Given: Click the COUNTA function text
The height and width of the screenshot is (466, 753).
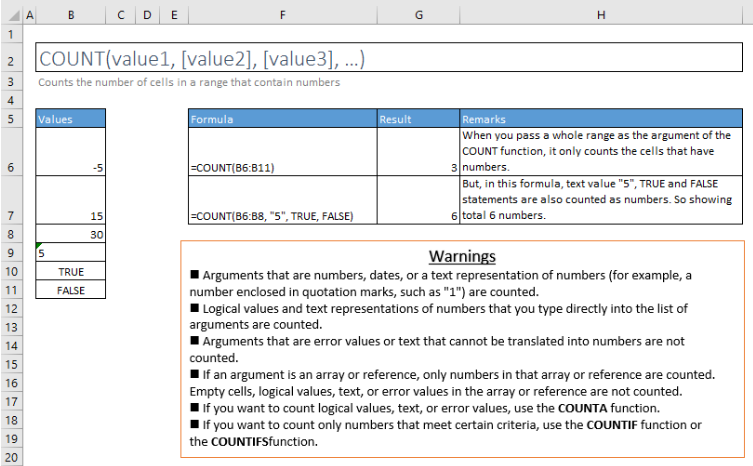Looking at the screenshot, I should (x=583, y=408).
